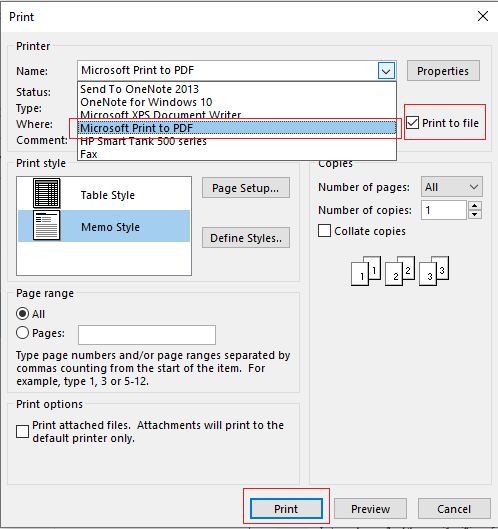The image size is (498, 529).
Task: Select the Table Style icon
Action: point(47,193)
